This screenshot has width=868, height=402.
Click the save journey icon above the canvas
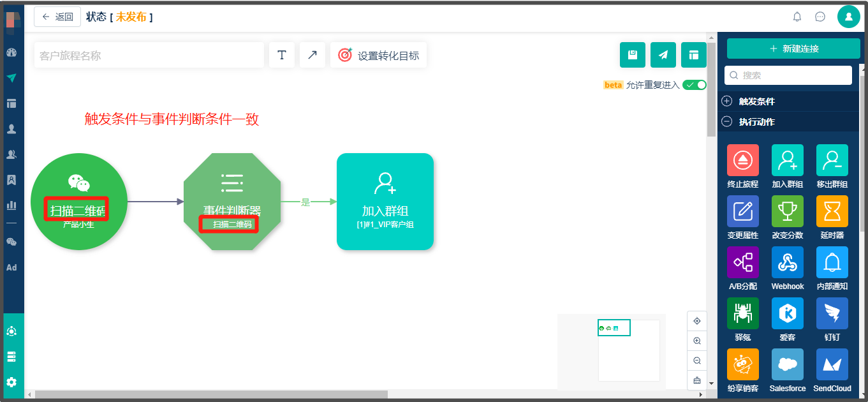[x=632, y=55]
